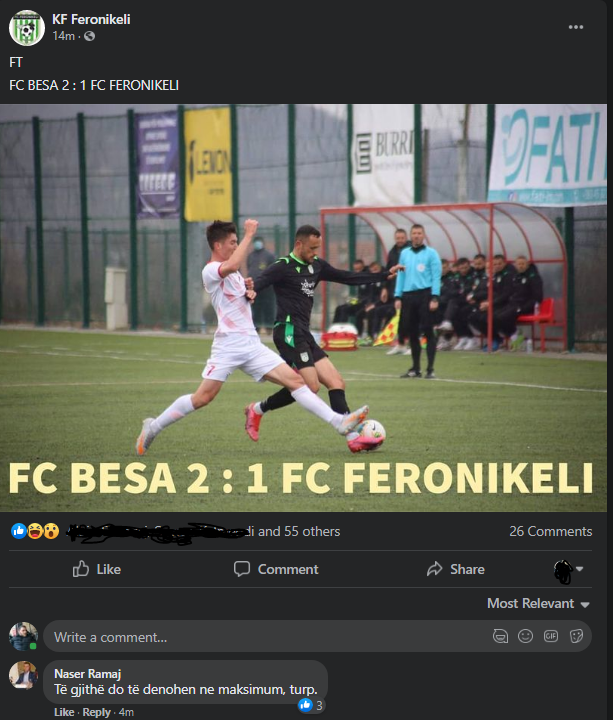Open the sticker picker in comment box
This screenshot has width=613, height=720.
[x=576, y=636]
